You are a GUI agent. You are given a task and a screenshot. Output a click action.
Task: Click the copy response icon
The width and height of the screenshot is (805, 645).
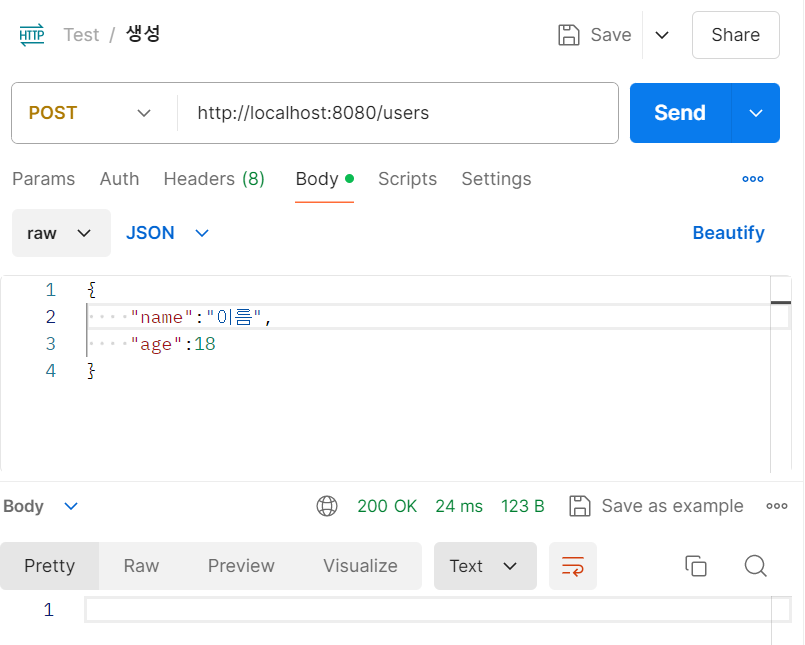(696, 566)
